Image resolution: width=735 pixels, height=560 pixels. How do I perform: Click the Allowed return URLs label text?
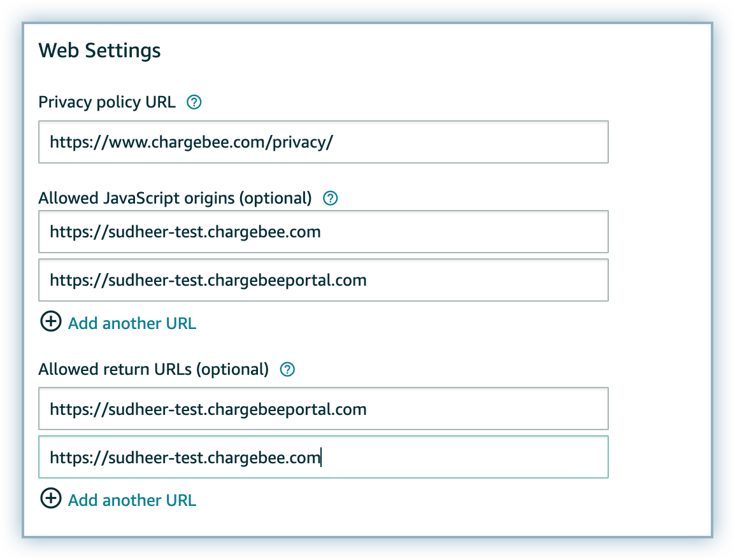point(115,369)
